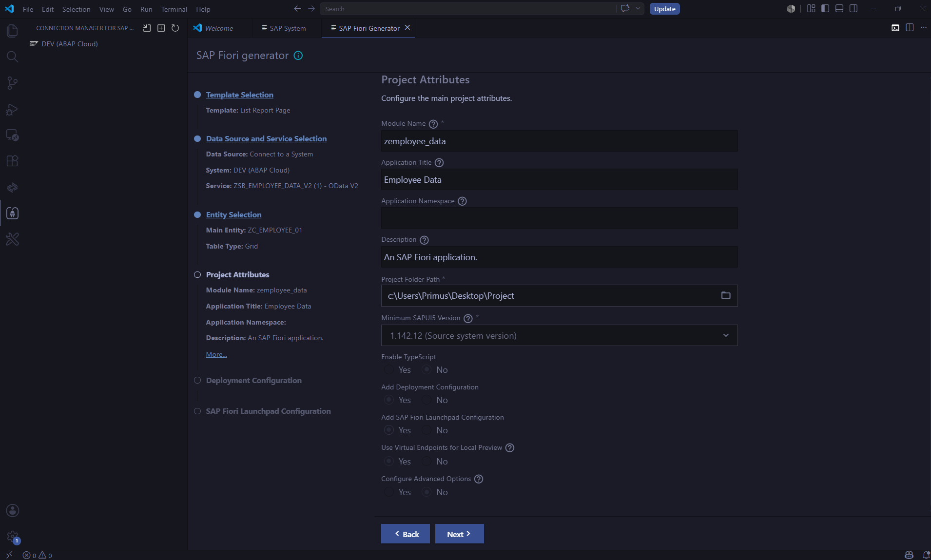Click the Module Name input field
The image size is (931, 560).
point(559,141)
